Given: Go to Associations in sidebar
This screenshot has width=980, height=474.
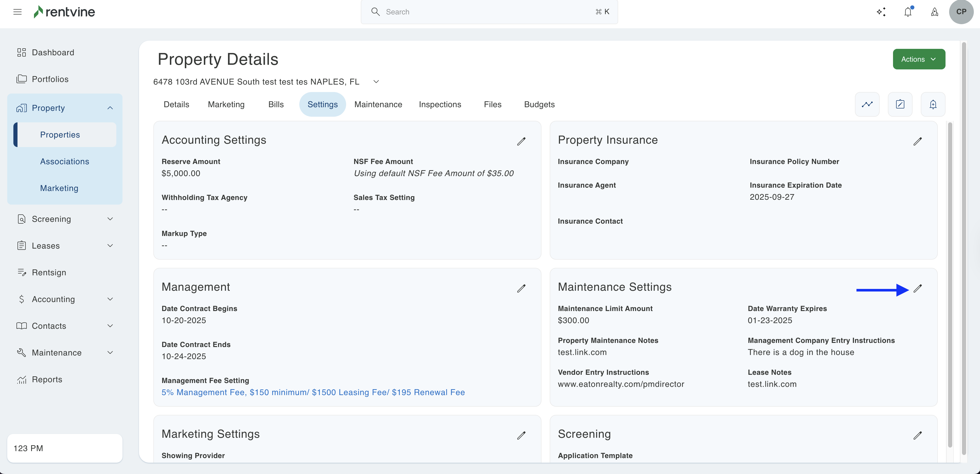Looking at the screenshot, I should 65,161.
